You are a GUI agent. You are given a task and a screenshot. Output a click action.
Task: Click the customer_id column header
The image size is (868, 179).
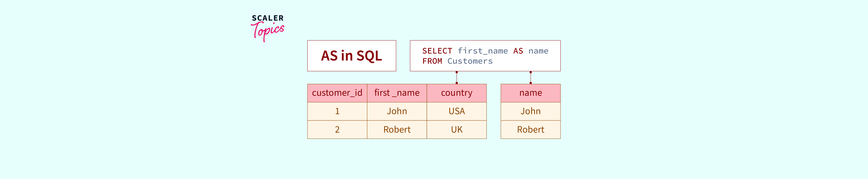coord(337,93)
